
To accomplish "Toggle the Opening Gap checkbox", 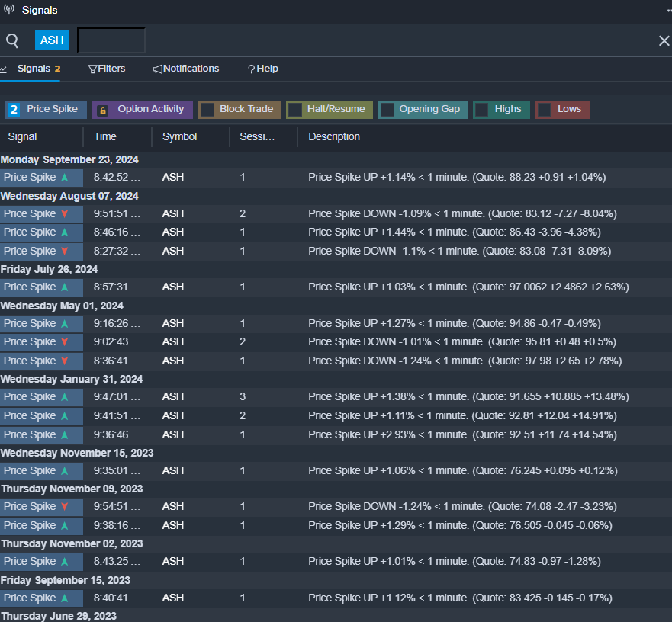I will (x=387, y=110).
